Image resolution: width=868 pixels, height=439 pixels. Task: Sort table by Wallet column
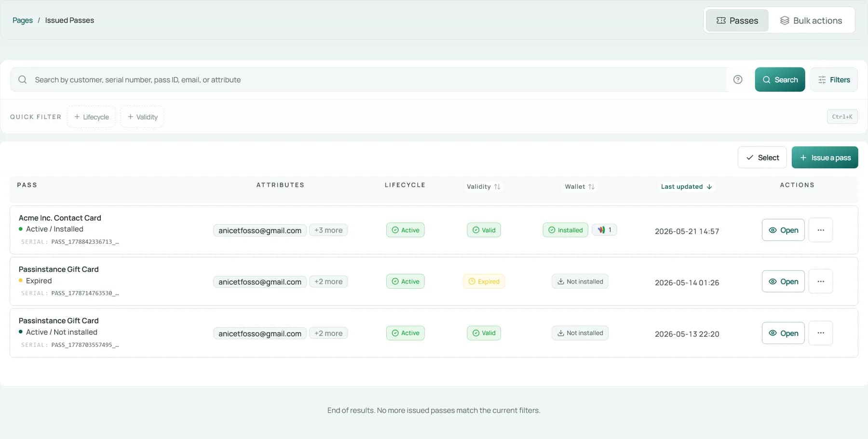(x=580, y=186)
